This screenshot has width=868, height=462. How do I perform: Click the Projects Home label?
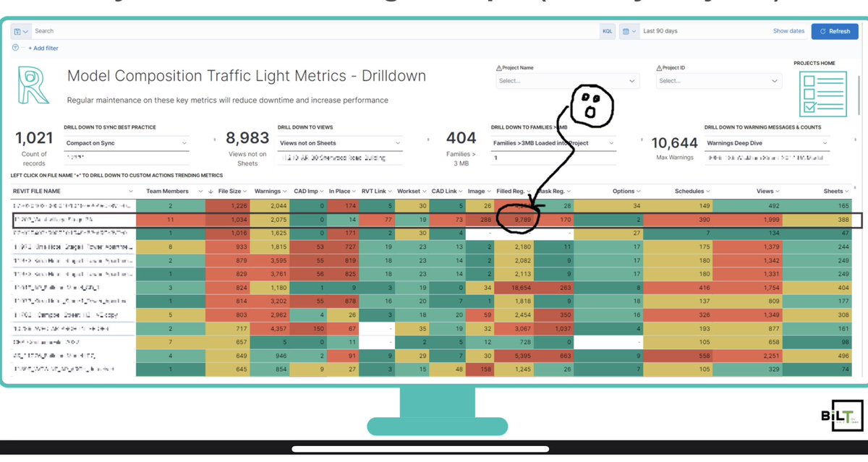pos(814,64)
